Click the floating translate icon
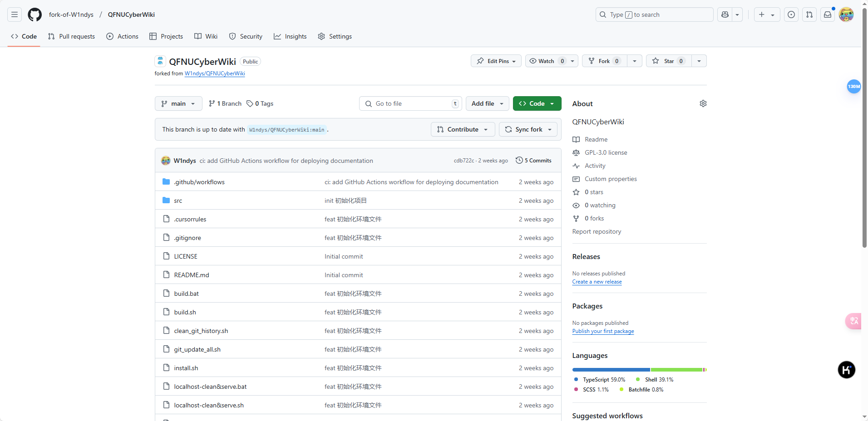This screenshot has height=421, width=868. (853, 321)
